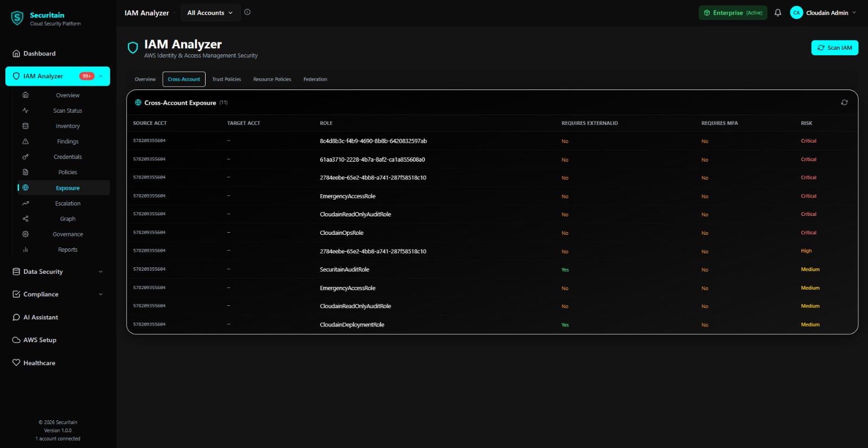This screenshot has width=868, height=448.
Task: Click the IAM Analyzer shield icon in sidebar
Action: pyautogui.click(x=16, y=76)
